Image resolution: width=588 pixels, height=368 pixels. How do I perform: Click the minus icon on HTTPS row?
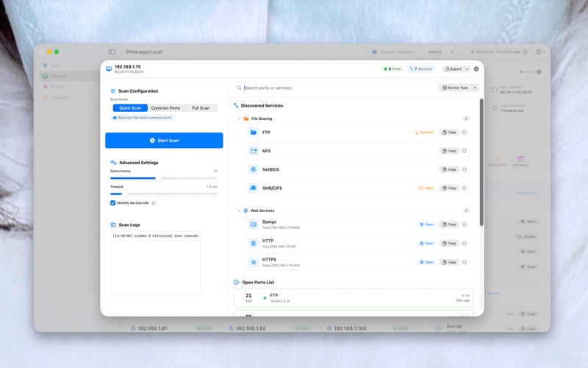pos(465,262)
